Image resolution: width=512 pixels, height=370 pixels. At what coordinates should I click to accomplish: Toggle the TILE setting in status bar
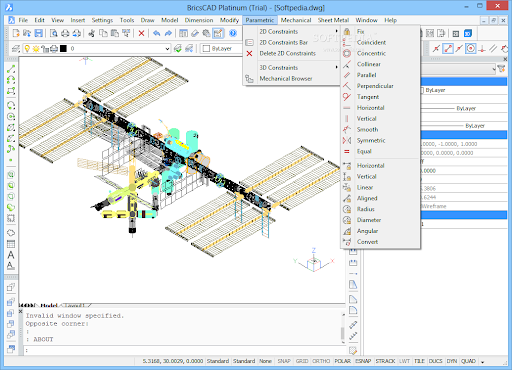tap(419, 361)
